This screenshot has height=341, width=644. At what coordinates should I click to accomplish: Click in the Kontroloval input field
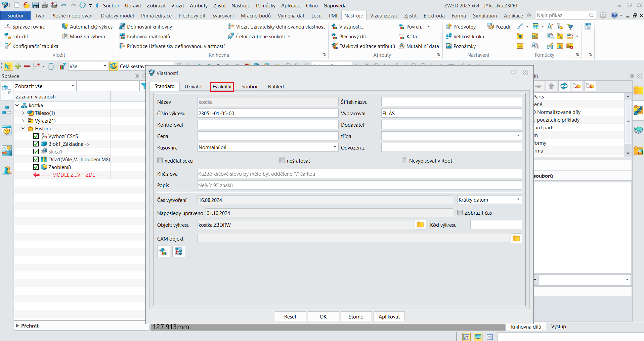[267, 125]
